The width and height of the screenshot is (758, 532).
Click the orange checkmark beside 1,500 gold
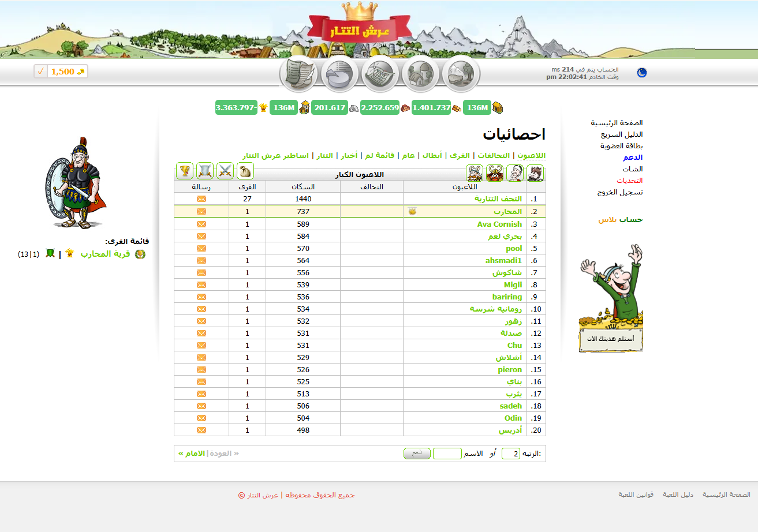click(40, 72)
